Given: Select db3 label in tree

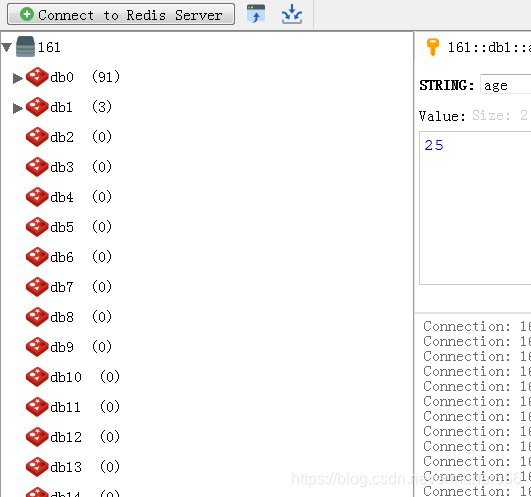Looking at the screenshot, I should click(62, 167).
